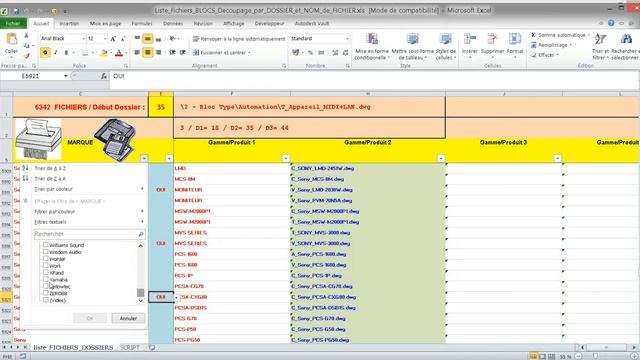Screen dimensions: 640x360
Task: Switch to the Données ribbon tab
Action: 173,24
